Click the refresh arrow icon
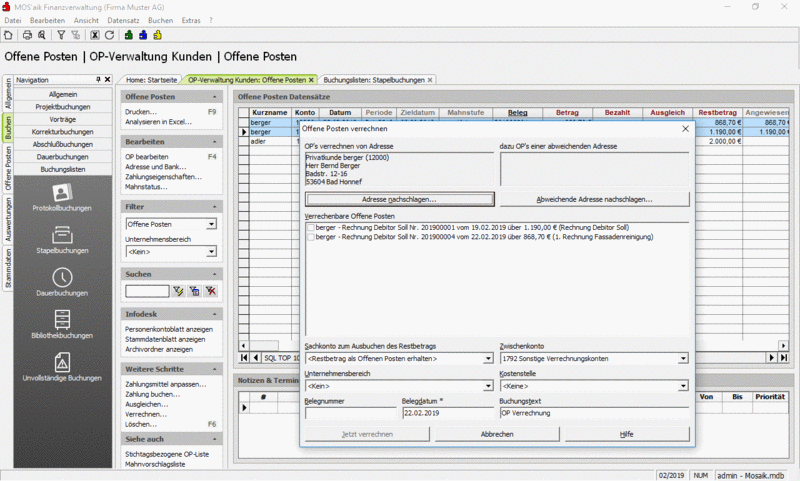 (109, 35)
